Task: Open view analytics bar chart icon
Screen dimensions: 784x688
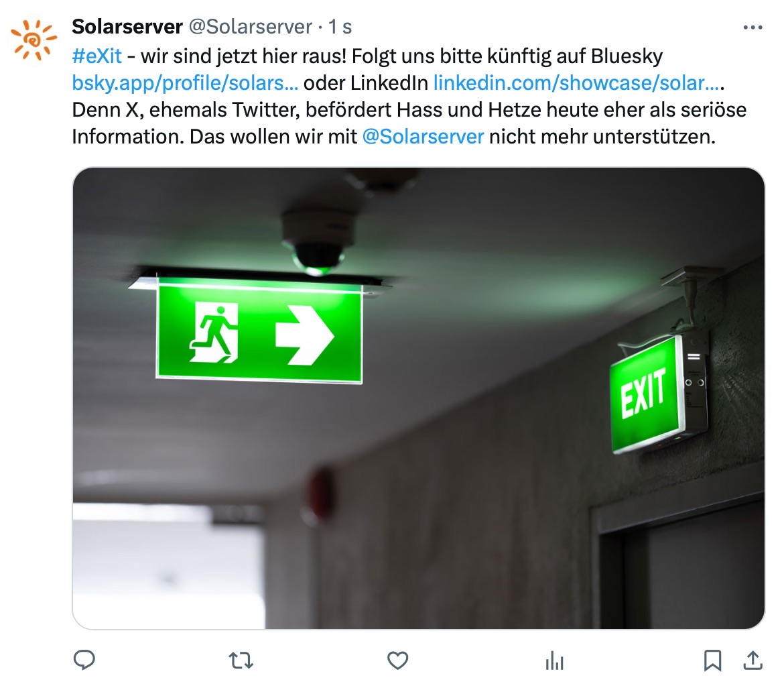Action: tap(555, 661)
